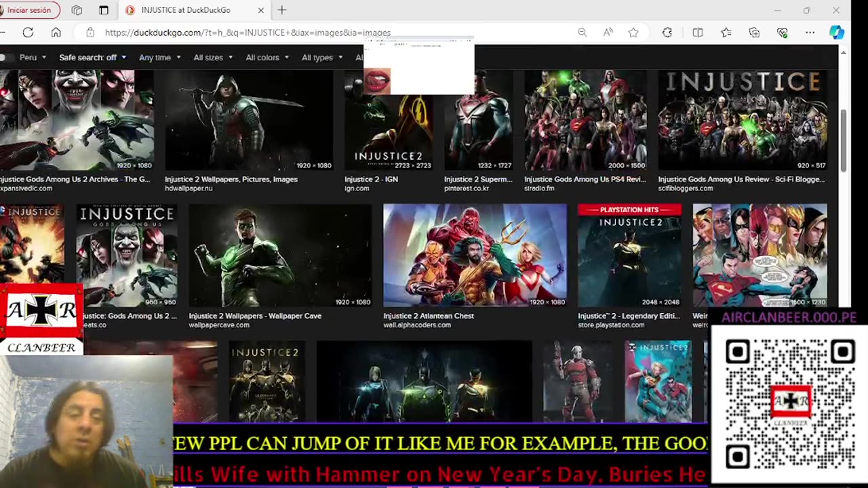The image size is (868, 488).
Task: Visit the pinterest.co.kr source link
Action: [x=467, y=188]
